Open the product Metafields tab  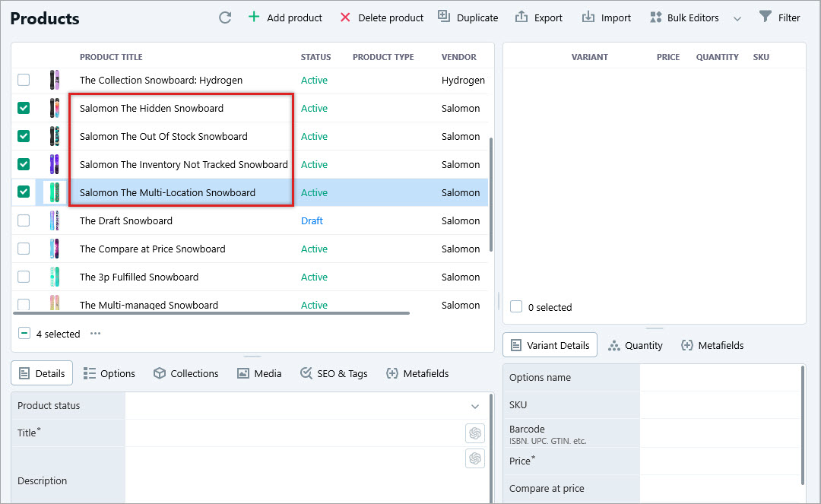417,373
